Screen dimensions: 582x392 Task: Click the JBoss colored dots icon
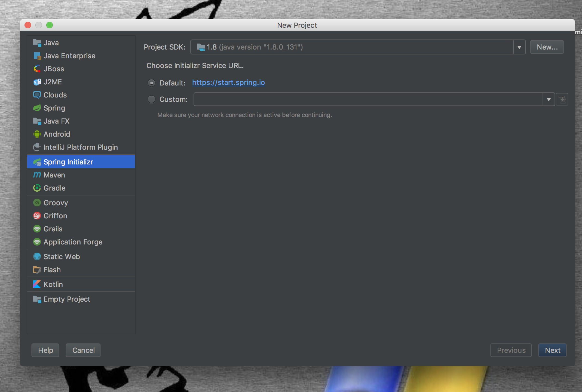click(37, 69)
